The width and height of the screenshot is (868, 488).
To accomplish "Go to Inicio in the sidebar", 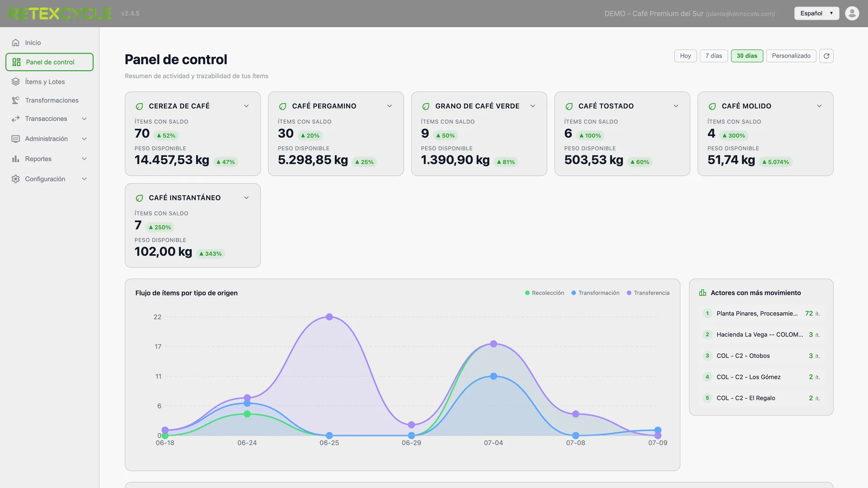I will click(49, 42).
